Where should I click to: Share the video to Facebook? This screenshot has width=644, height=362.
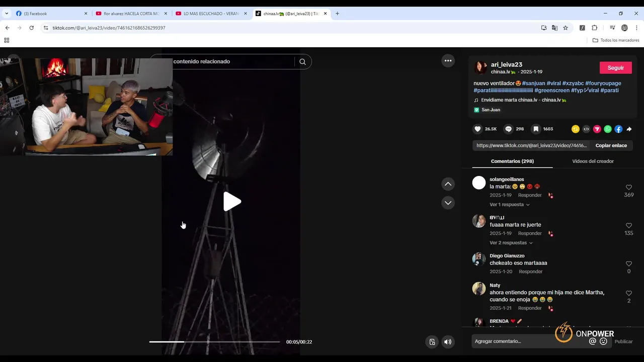(618, 129)
